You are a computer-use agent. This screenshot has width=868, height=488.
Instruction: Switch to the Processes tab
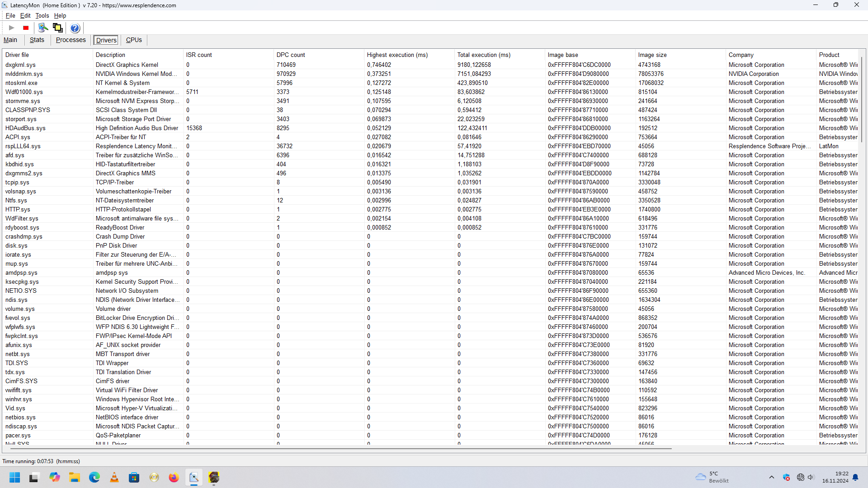pos(71,40)
